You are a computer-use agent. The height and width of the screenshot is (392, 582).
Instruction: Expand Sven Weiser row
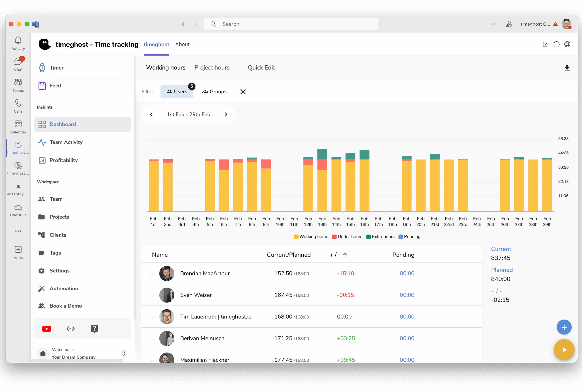(x=152, y=296)
